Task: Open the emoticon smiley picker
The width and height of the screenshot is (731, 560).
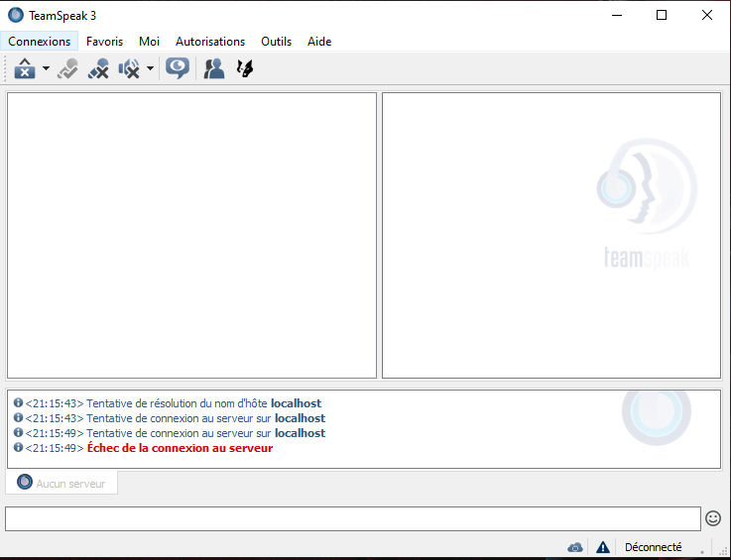Action: click(x=713, y=518)
